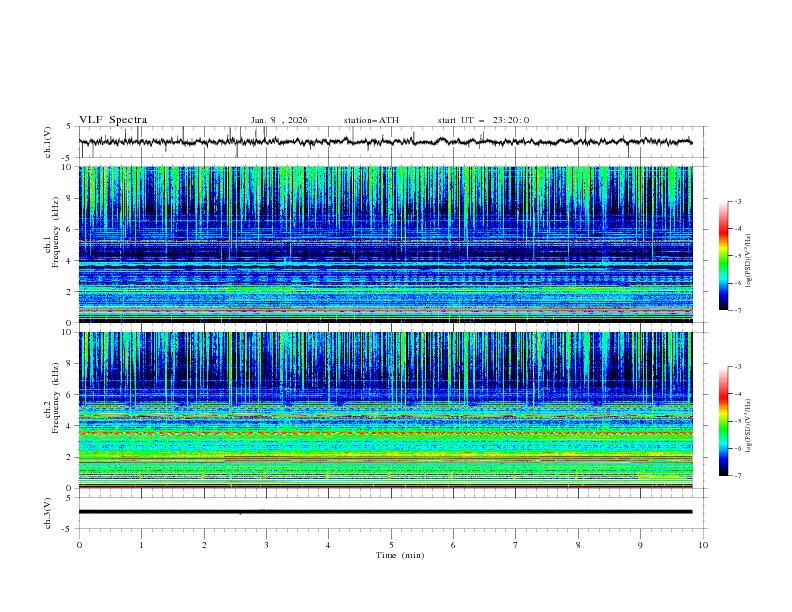Click the ch.2 PSD color scale bar

coord(723,421)
